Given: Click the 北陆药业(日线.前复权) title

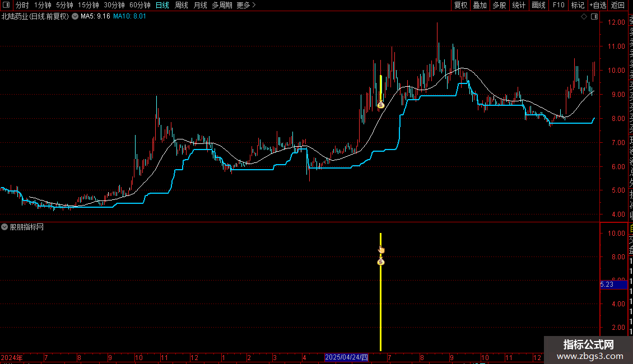Looking at the screenshot, I should click(x=35, y=17).
